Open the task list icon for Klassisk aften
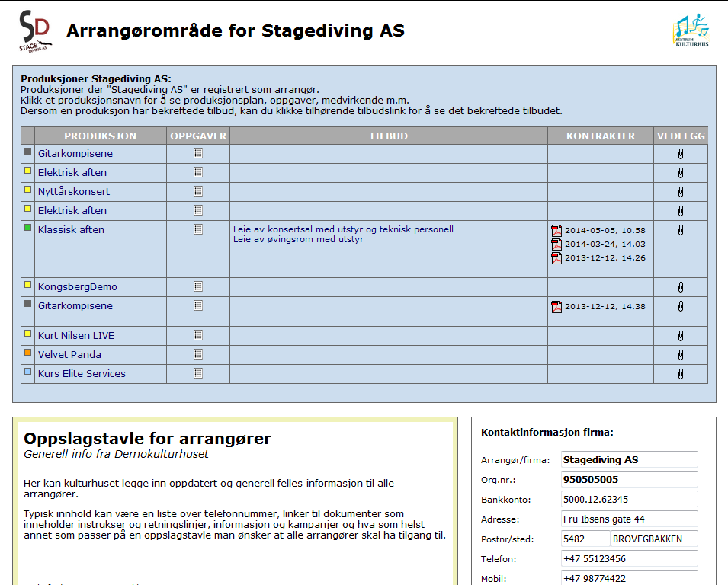728x585 pixels. 198,229
